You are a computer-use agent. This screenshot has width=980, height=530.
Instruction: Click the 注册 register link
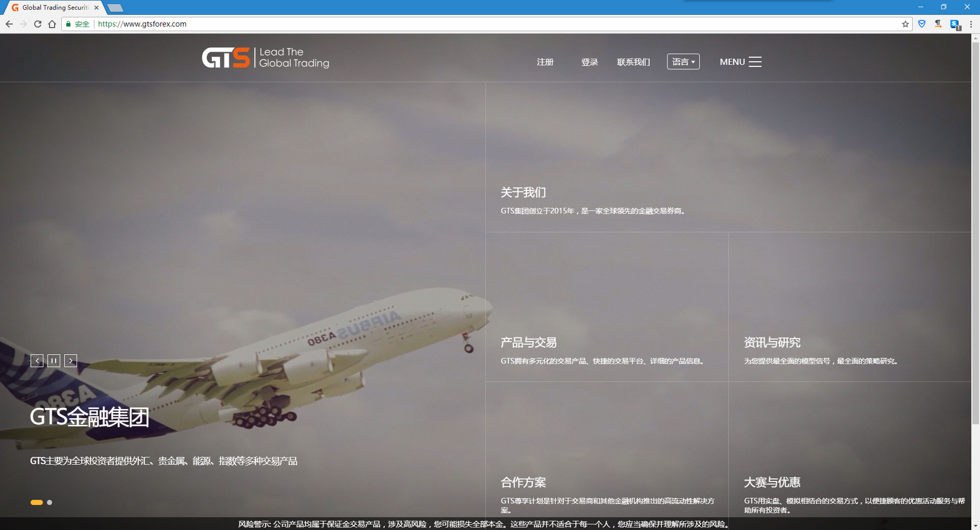(545, 62)
